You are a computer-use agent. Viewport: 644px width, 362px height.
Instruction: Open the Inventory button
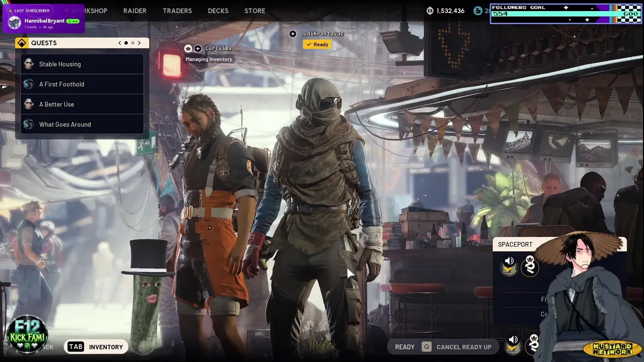[95, 347]
